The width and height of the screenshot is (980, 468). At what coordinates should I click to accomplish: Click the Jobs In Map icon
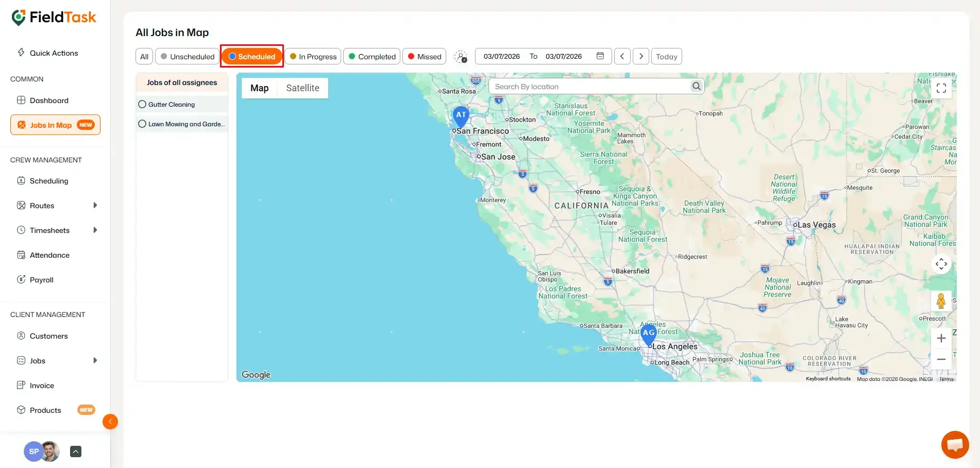coord(22,125)
